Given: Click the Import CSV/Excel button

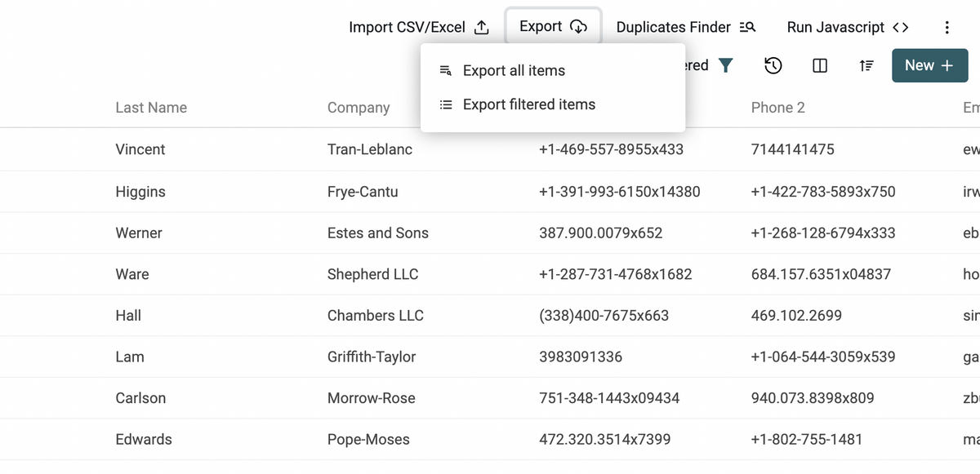Looking at the screenshot, I should (x=407, y=27).
